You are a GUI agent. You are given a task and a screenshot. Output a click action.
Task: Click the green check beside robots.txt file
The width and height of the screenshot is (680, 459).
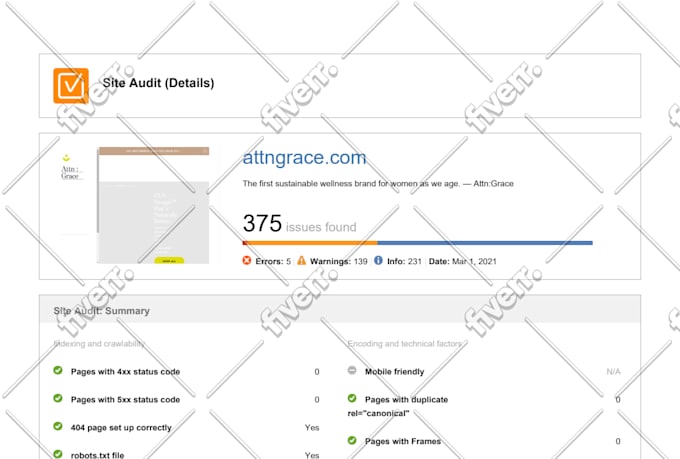58,454
